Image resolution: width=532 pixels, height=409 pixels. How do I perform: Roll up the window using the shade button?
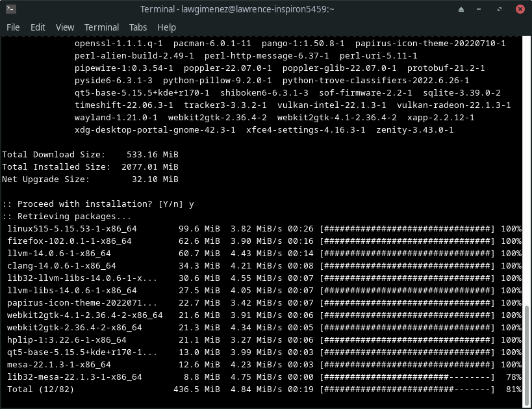[x=461, y=9]
